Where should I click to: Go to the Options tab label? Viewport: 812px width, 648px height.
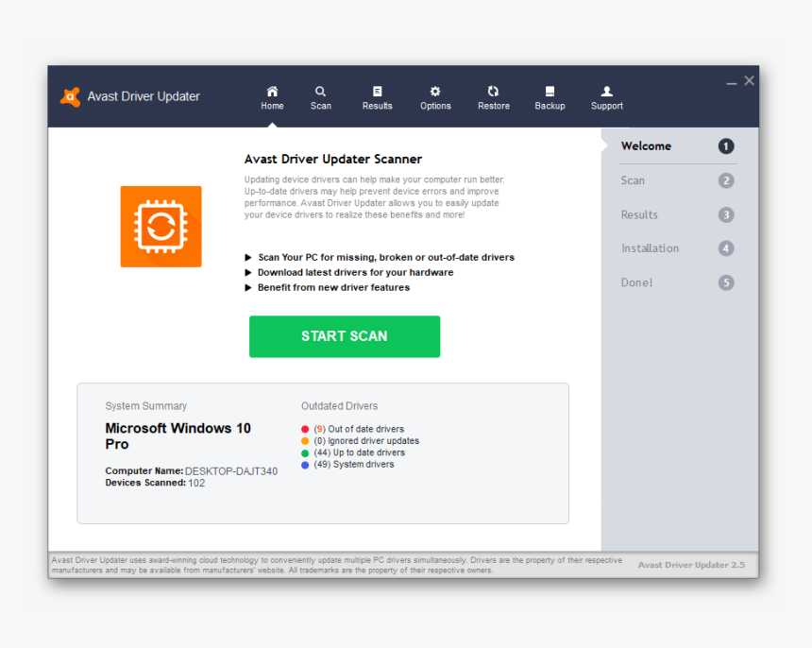click(x=435, y=106)
